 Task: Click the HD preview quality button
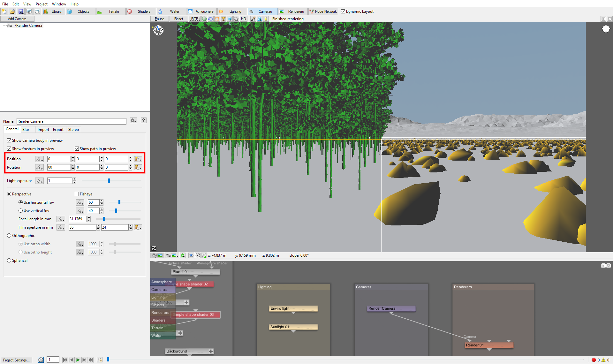[244, 19]
